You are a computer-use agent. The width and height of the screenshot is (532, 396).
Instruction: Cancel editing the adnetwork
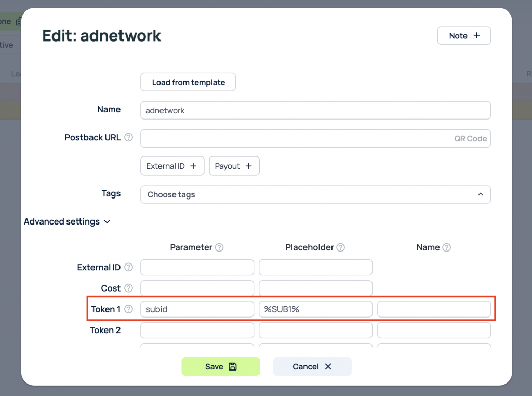(x=312, y=366)
